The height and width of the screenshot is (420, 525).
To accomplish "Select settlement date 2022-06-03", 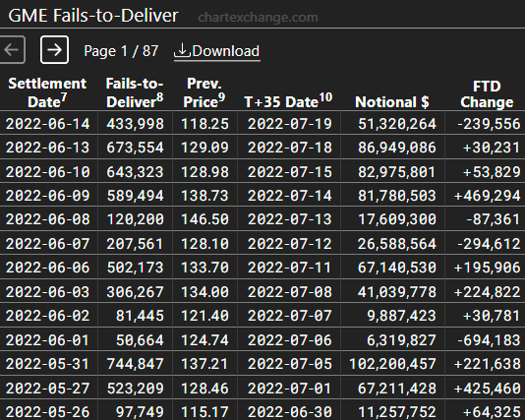I will [x=48, y=292].
